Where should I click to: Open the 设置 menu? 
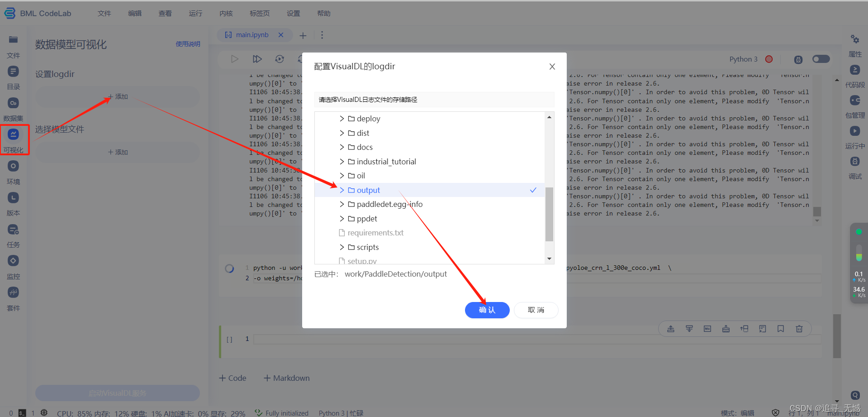click(x=294, y=13)
